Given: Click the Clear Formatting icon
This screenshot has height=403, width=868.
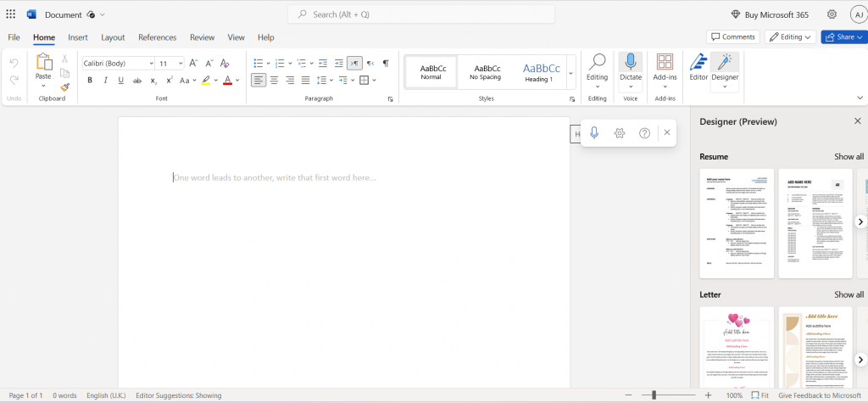Looking at the screenshot, I should 225,63.
